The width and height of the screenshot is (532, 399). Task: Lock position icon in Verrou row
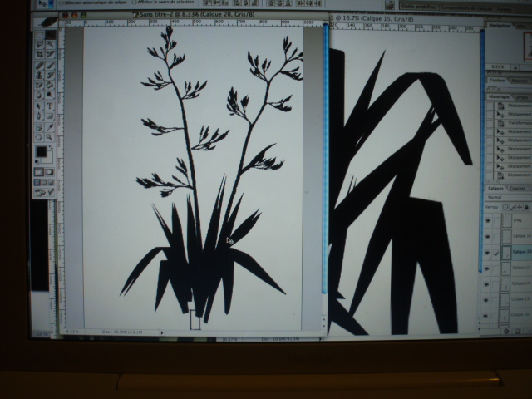coord(520,207)
